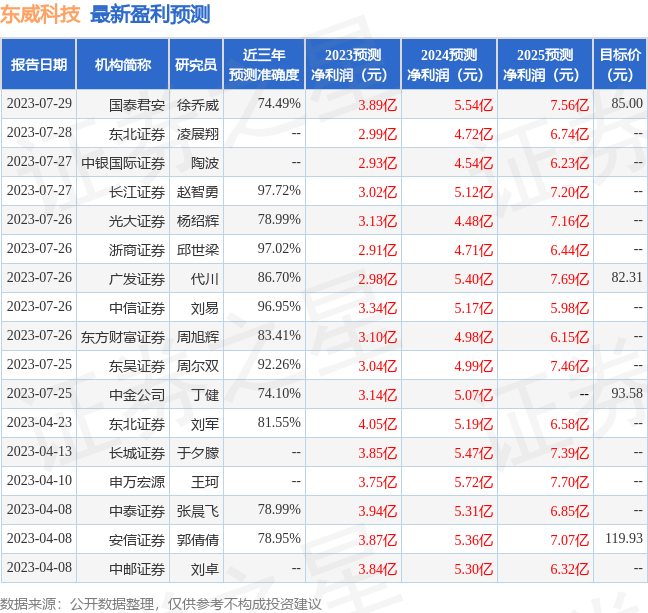The height and width of the screenshot is (613, 648).
Task: Select researcher 邱世梁
Action: (198, 250)
